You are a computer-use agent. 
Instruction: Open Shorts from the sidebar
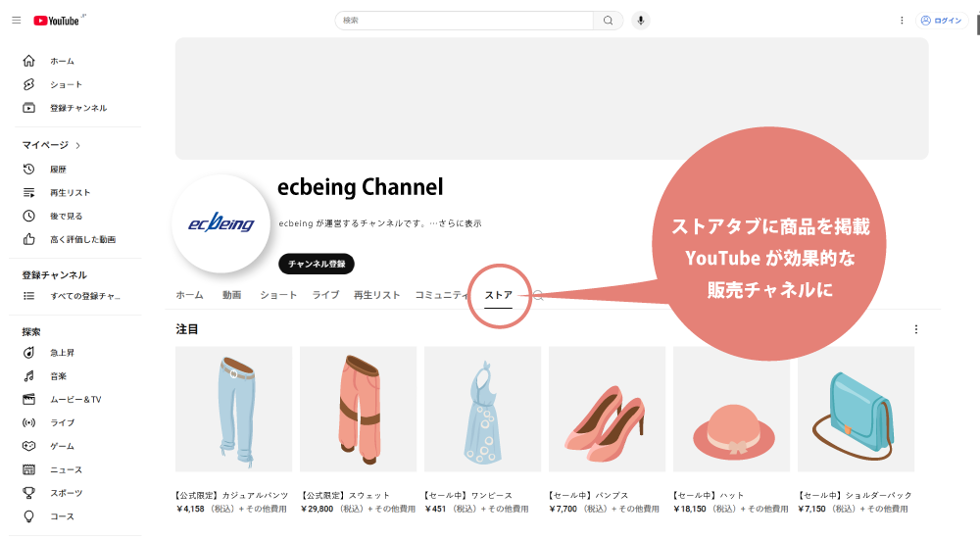(x=66, y=84)
